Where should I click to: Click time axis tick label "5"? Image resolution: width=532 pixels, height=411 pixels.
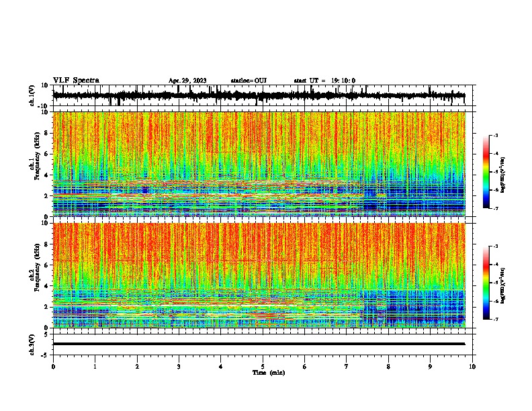[x=263, y=367]
